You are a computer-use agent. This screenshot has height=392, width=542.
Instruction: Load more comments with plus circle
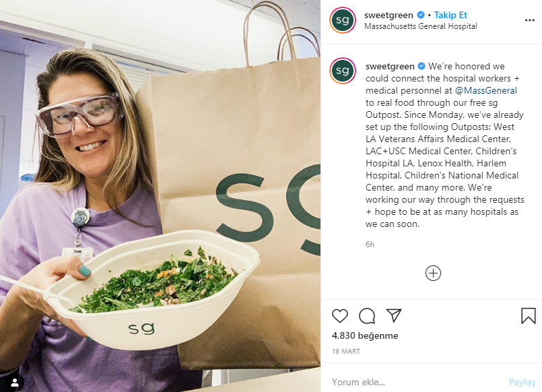(x=433, y=273)
